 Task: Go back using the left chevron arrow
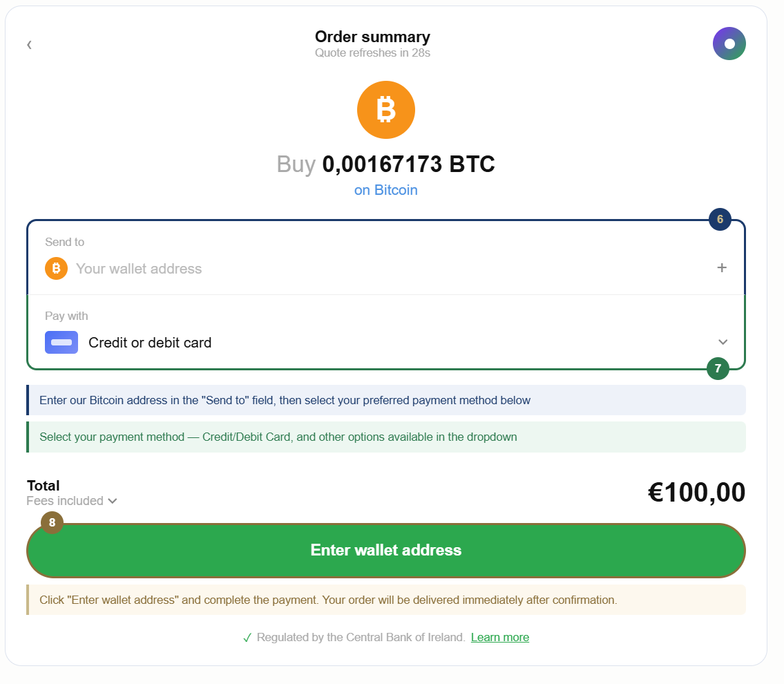pyautogui.click(x=30, y=45)
